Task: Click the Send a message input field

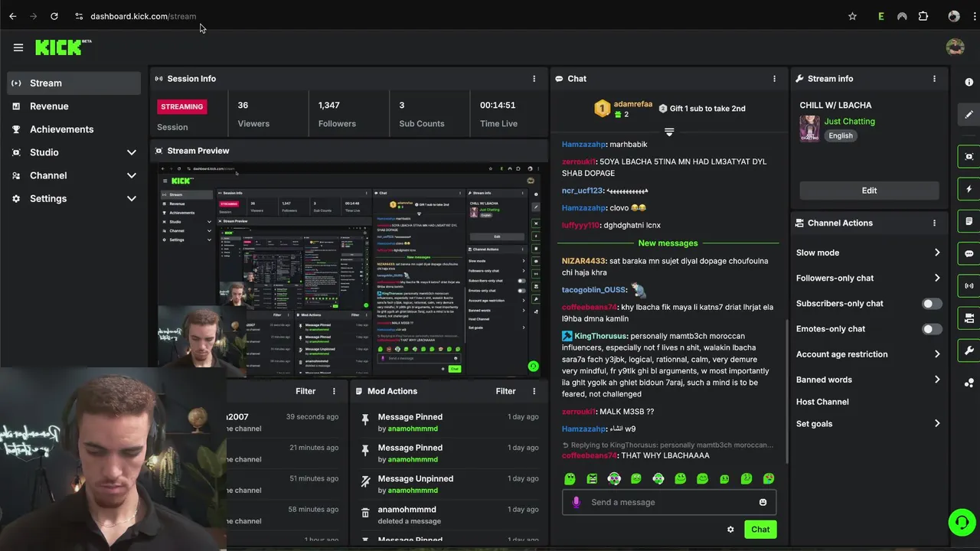Action: 669,502
